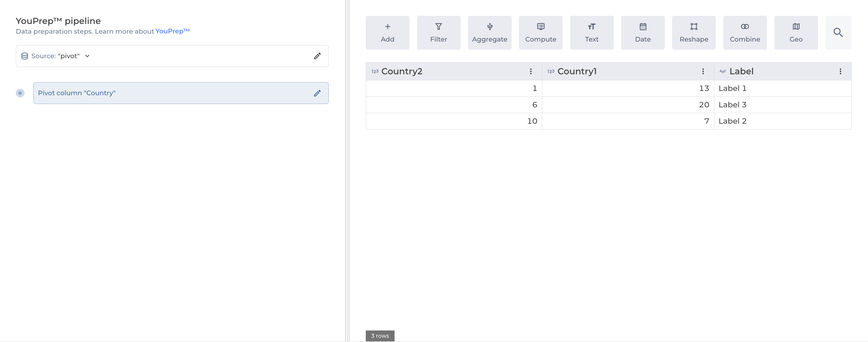The image size is (868, 342).
Task: Expand the Source "pivot" dropdown
Action: [x=87, y=56]
